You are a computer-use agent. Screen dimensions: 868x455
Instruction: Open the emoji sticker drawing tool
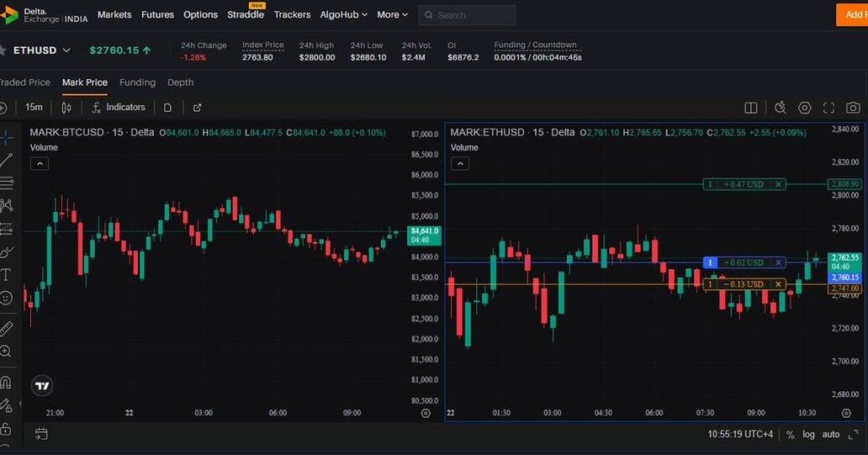point(6,298)
